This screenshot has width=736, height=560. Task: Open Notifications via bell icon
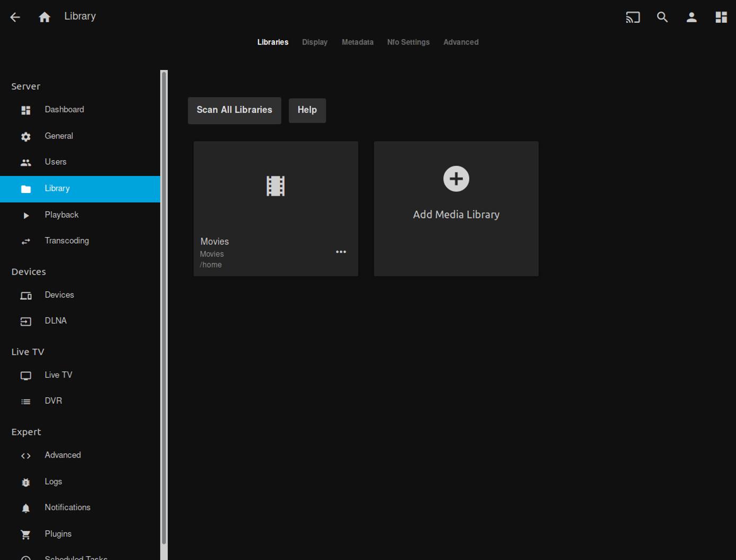click(x=67, y=507)
